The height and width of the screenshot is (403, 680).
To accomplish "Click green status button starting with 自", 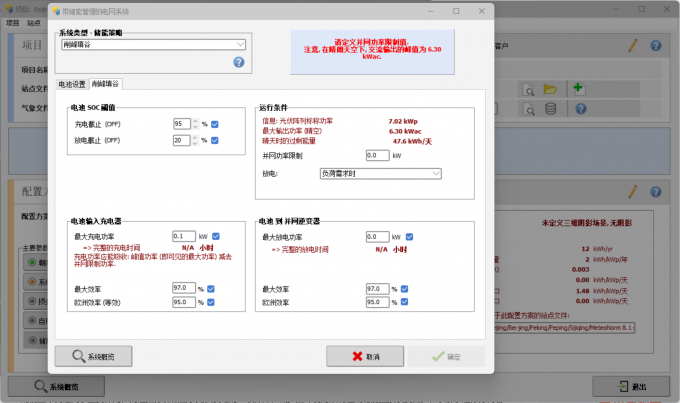I will [36, 320].
